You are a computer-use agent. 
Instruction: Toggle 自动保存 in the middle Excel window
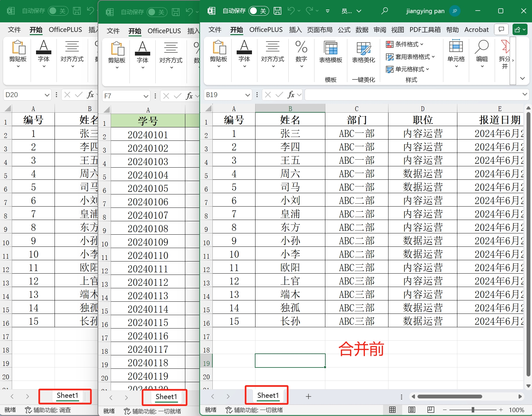157,12
